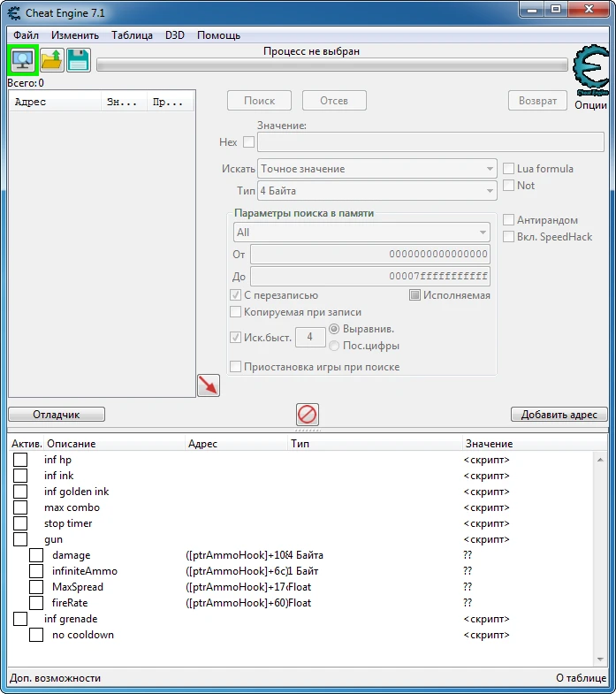Activate the stop timer checkbox
The height and width of the screenshot is (694, 616).
coord(20,523)
